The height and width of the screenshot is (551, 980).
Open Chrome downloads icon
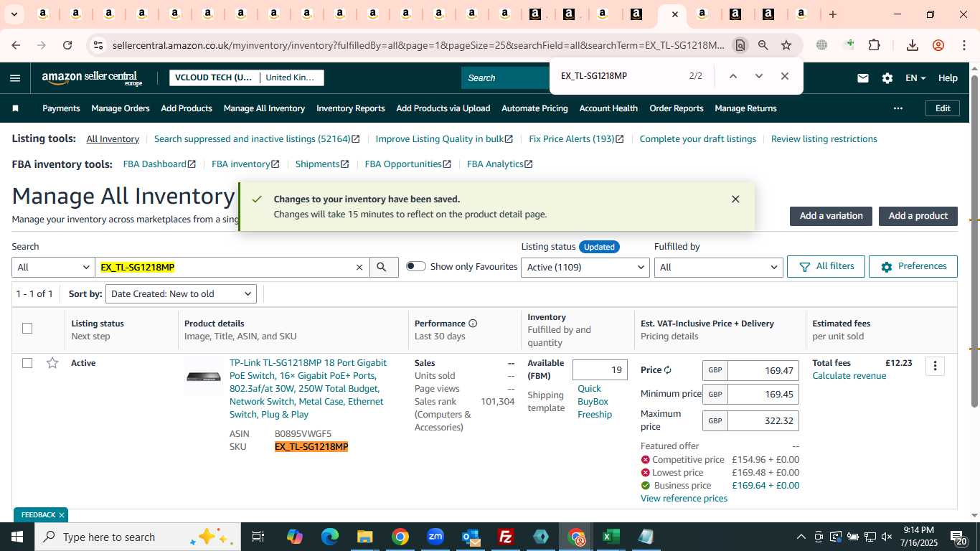(913, 45)
